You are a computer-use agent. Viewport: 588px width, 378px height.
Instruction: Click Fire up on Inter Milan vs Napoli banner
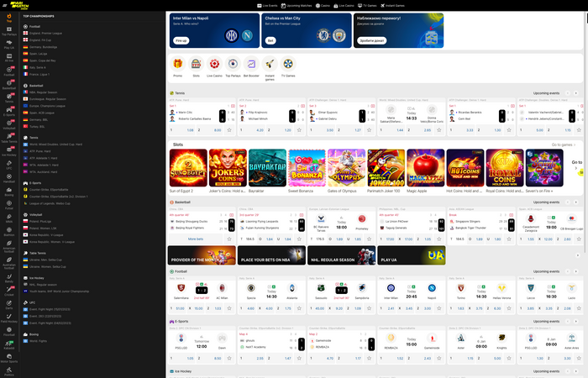click(181, 40)
